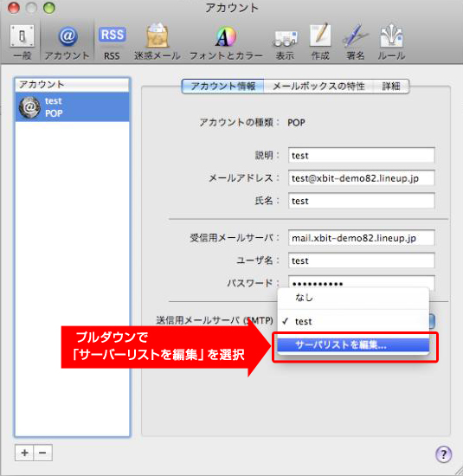Open the RSS preferences pane

(112, 42)
